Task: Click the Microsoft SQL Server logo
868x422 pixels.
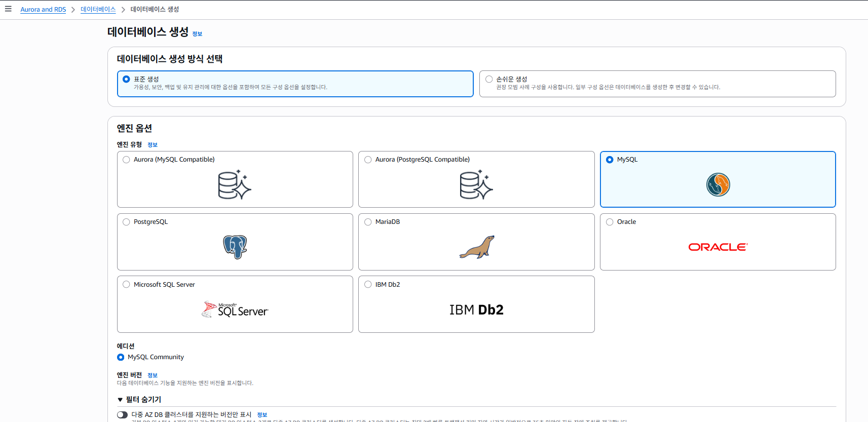Action: pyautogui.click(x=235, y=310)
